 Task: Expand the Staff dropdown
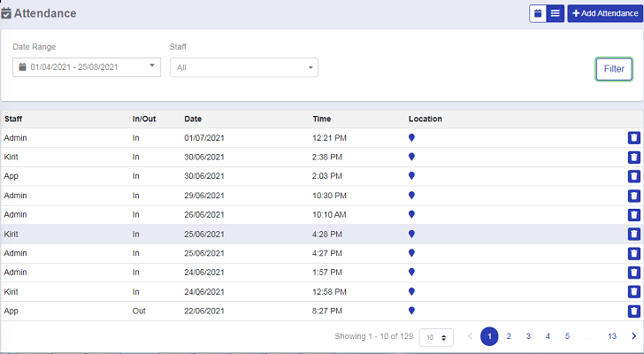pos(243,67)
